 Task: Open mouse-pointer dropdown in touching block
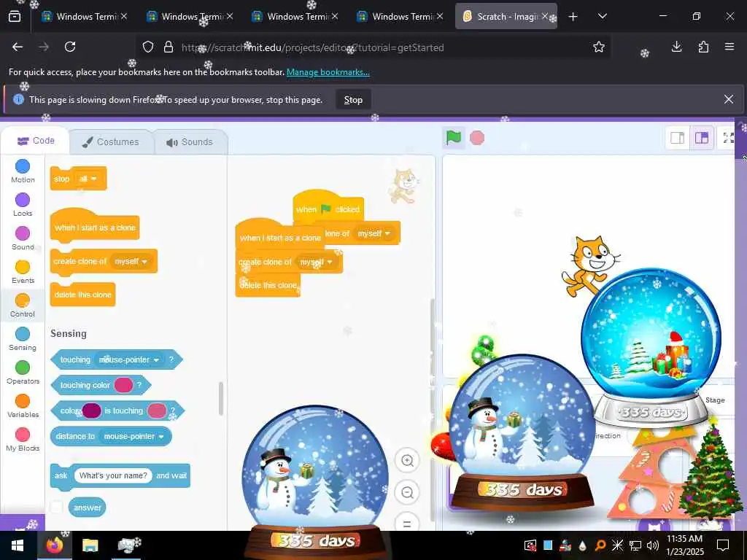tap(128, 359)
